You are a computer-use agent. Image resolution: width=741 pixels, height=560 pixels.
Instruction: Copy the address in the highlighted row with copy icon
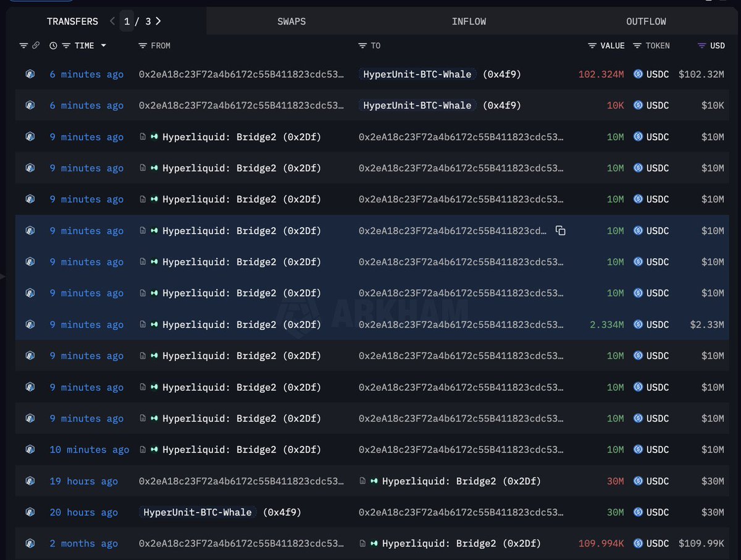(x=560, y=231)
